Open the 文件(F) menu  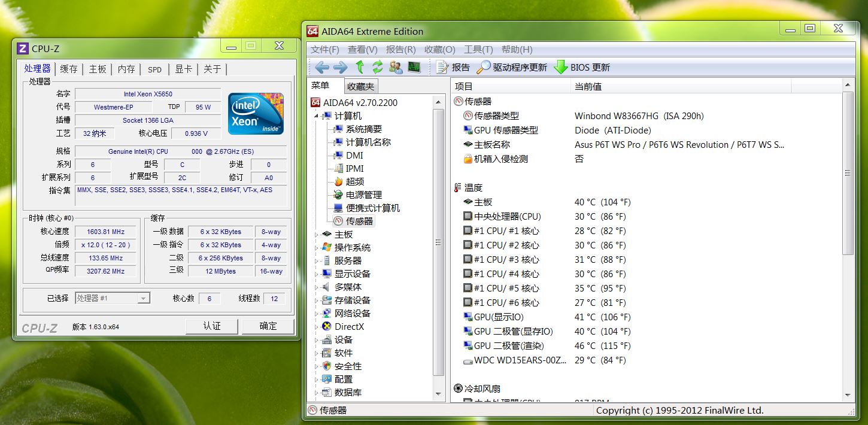coord(325,50)
